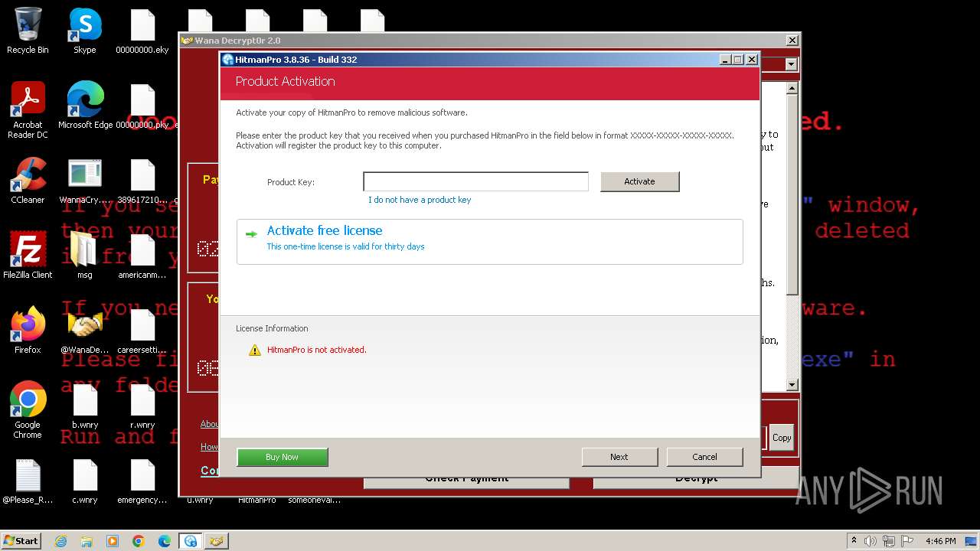The image size is (980, 551).
Task: Click the About link in Wana Decrypt0r
Action: [210, 424]
